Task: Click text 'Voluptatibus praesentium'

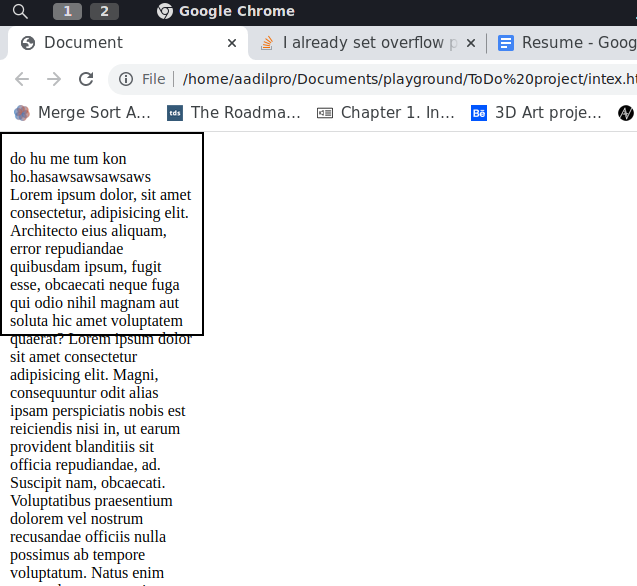Action: pyautogui.click(x=91, y=501)
